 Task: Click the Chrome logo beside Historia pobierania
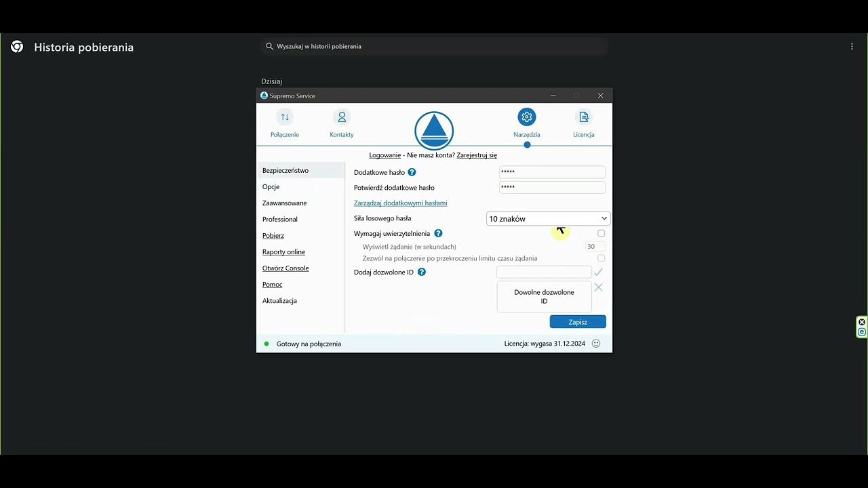click(x=17, y=47)
